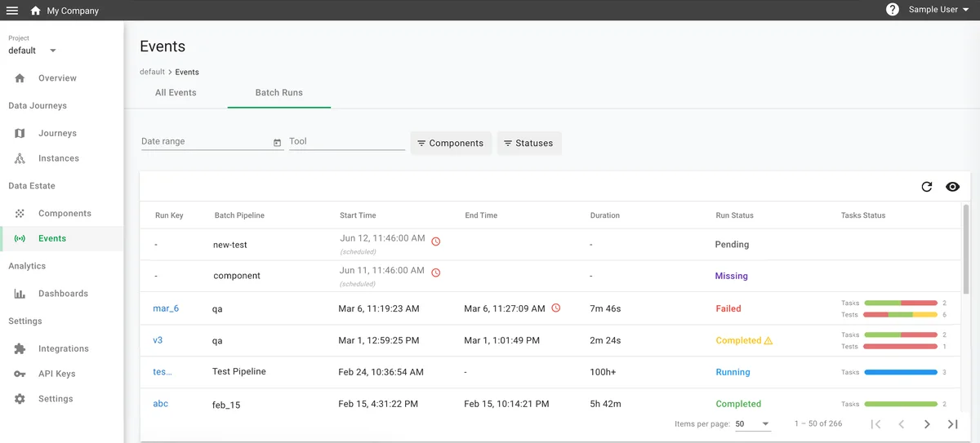Open Instances in the sidebar
The width and height of the screenshot is (980, 443).
tap(59, 158)
